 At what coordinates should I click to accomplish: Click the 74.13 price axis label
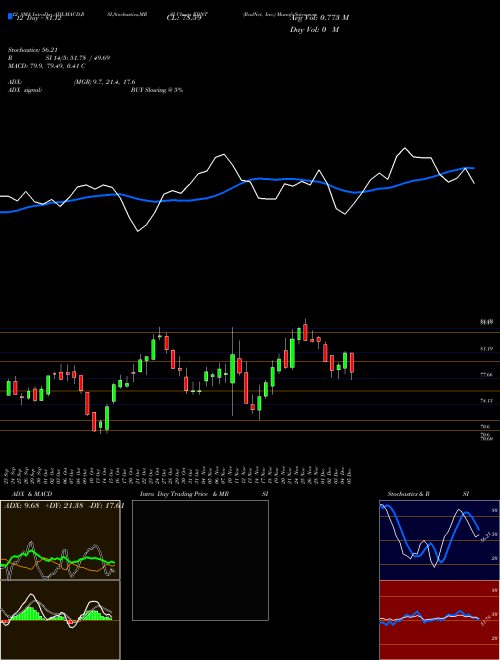click(x=487, y=401)
